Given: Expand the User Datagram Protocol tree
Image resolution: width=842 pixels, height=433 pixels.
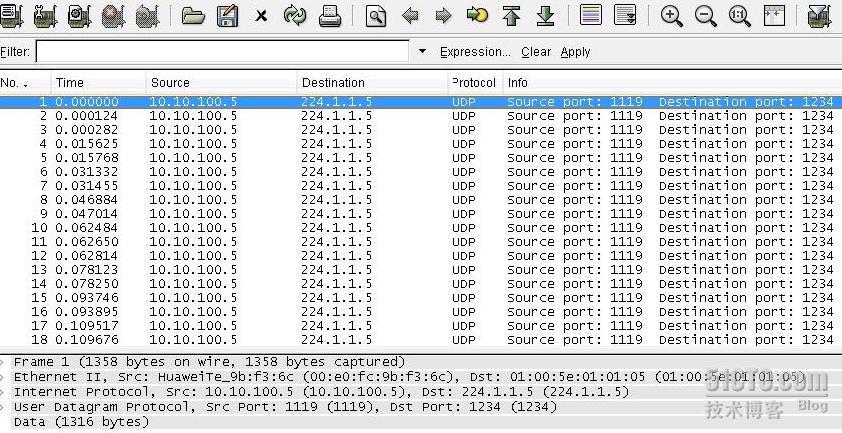Looking at the screenshot, I should coord(3,407).
